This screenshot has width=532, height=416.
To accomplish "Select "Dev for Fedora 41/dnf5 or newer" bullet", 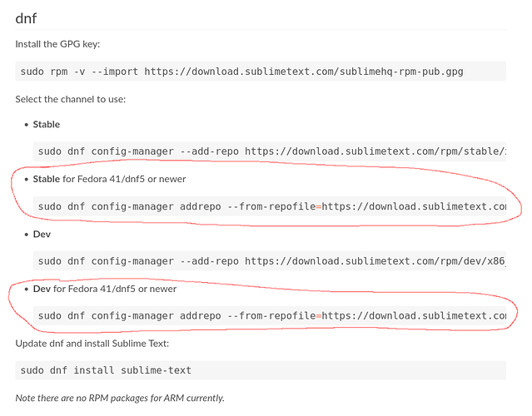I will click(x=105, y=289).
